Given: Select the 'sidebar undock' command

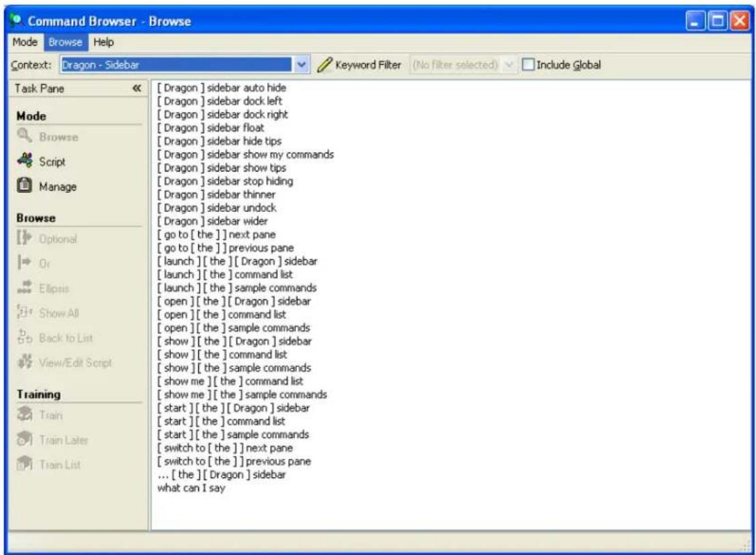Looking at the screenshot, I should tap(217, 208).
